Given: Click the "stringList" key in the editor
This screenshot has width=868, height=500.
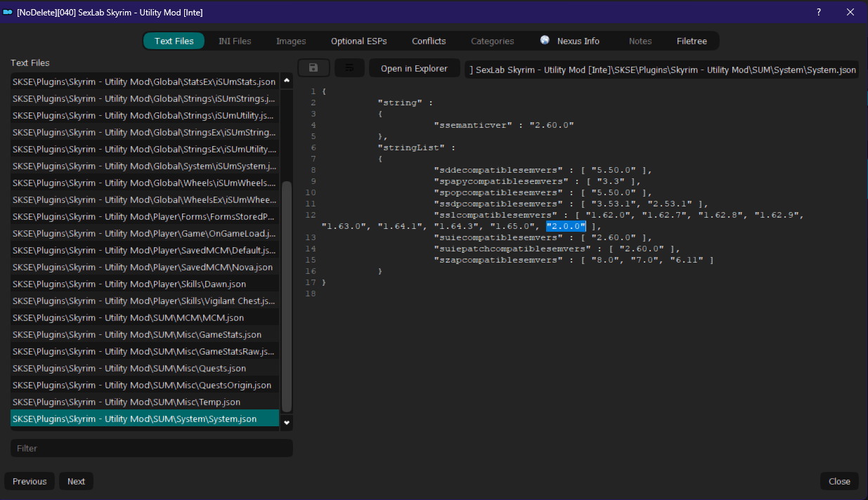Looking at the screenshot, I should tap(411, 147).
